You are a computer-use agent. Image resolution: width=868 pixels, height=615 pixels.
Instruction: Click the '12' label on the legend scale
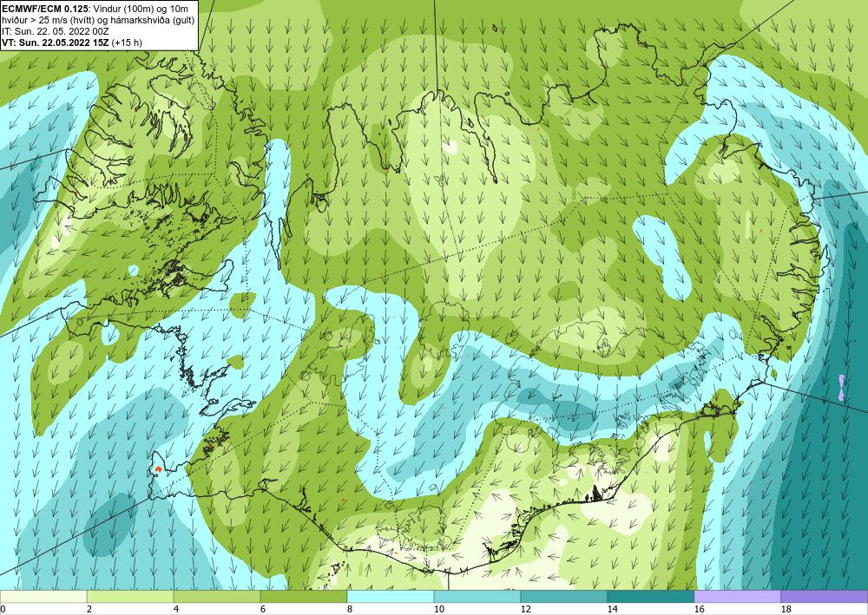526,610
